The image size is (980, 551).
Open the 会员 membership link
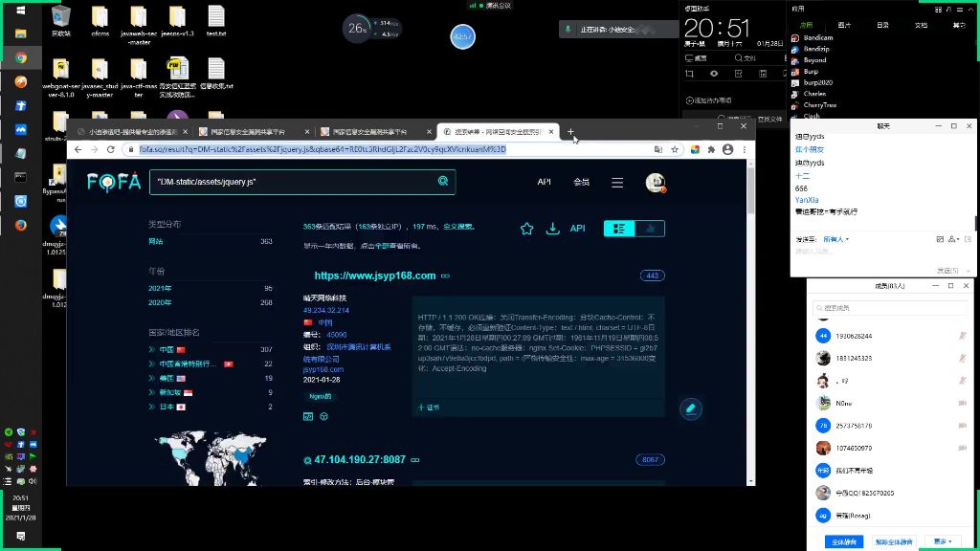(x=581, y=182)
